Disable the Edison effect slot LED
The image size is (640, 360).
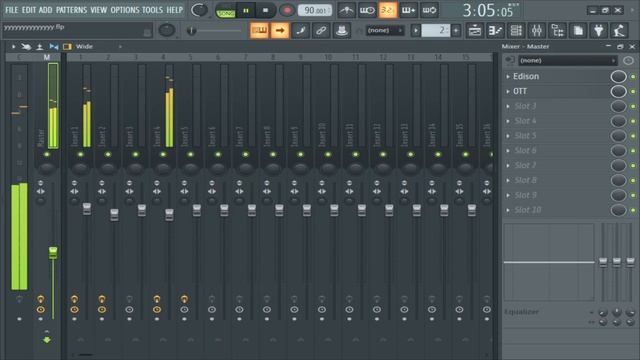[633, 76]
